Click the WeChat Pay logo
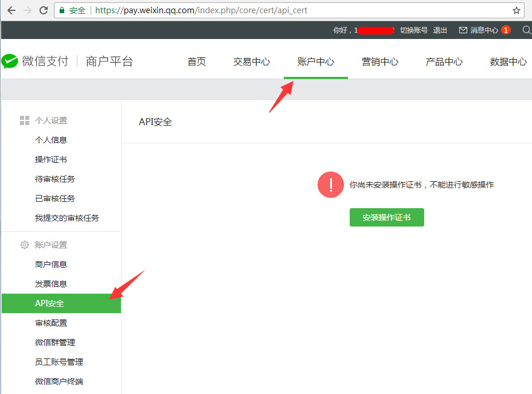532x394 pixels. (x=10, y=61)
